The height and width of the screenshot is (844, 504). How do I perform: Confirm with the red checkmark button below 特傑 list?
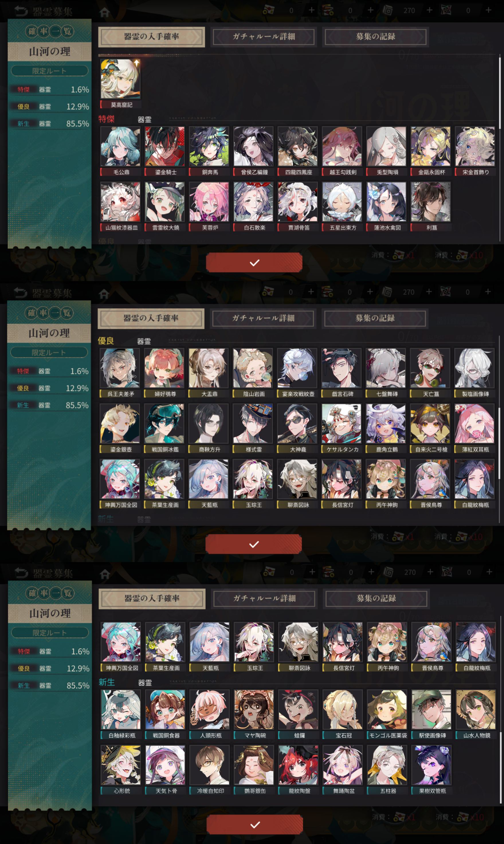click(254, 262)
